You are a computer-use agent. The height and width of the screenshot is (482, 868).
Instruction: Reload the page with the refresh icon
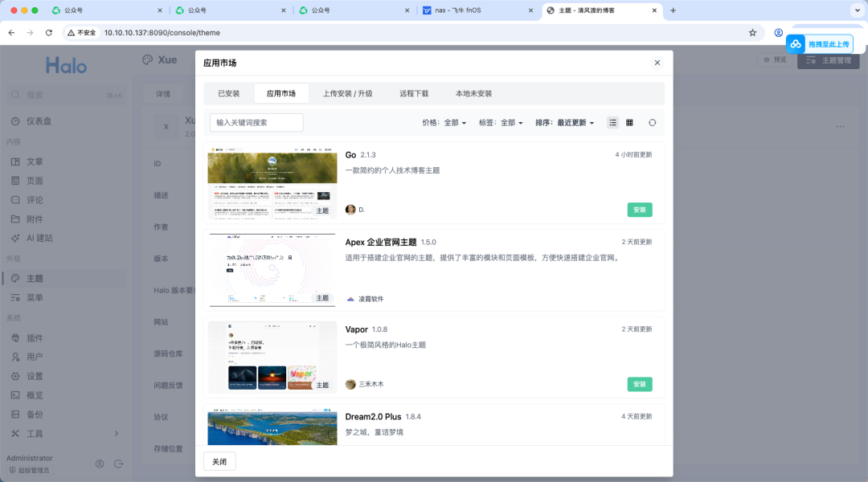tap(49, 33)
